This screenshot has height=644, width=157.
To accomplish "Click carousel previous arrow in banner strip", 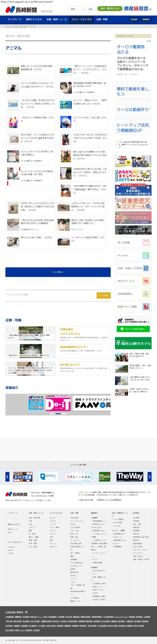I will click(x=8, y=476).
